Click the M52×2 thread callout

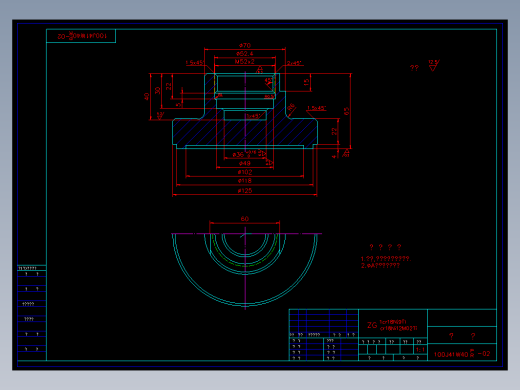(245, 61)
